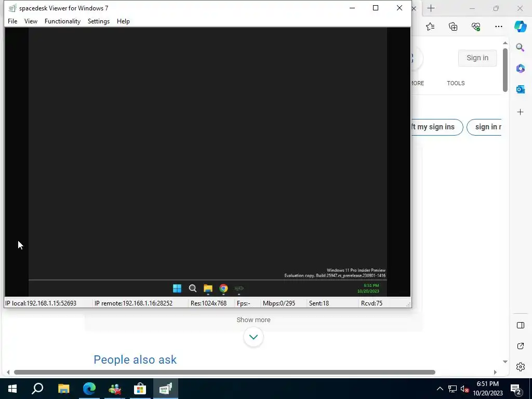This screenshot has height=399, width=532.
Task: Open Edge sidebar settings gear
Action: tap(520, 367)
